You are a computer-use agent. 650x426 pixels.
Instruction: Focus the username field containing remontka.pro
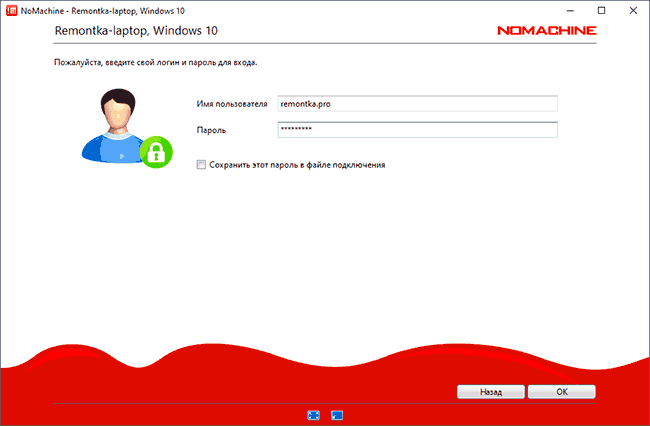click(416, 103)
